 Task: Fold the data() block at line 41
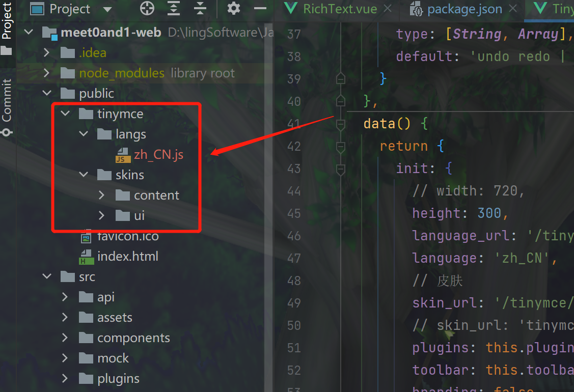coord(341,124)
